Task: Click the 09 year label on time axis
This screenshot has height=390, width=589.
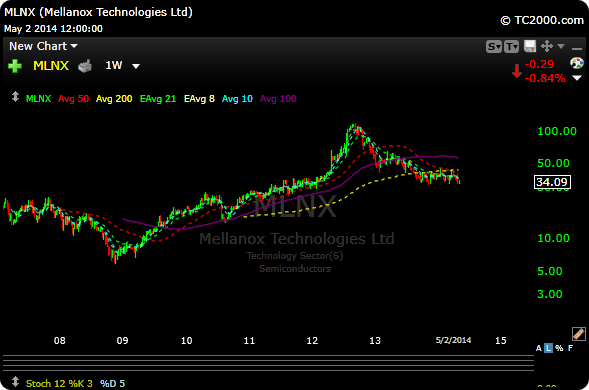Action: [122, 341]
